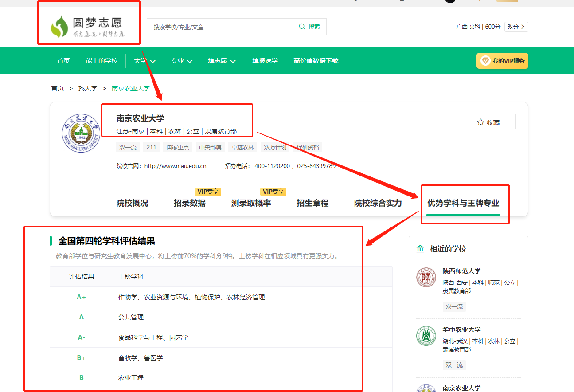
Task: Click the VIP diamond icon
Action: pyautogui.click(x=485, y=61)
